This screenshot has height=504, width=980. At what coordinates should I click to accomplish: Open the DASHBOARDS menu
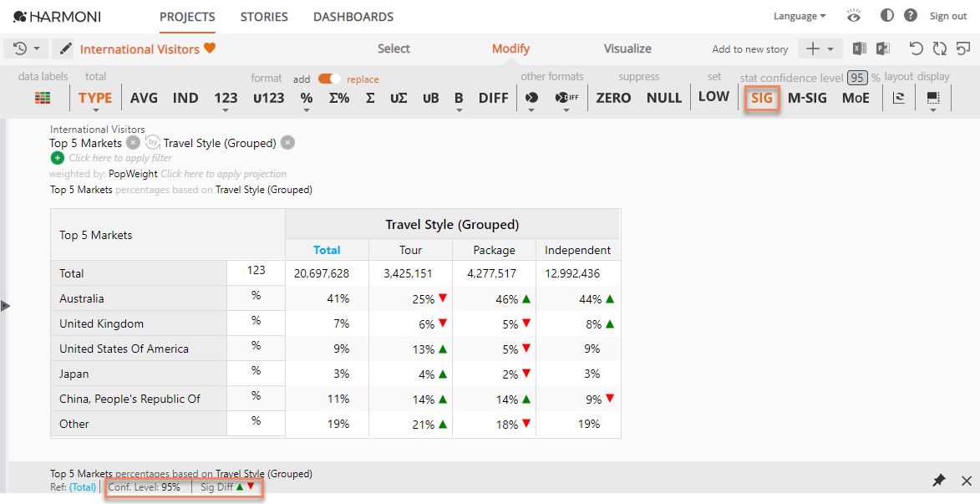point(353,17)
